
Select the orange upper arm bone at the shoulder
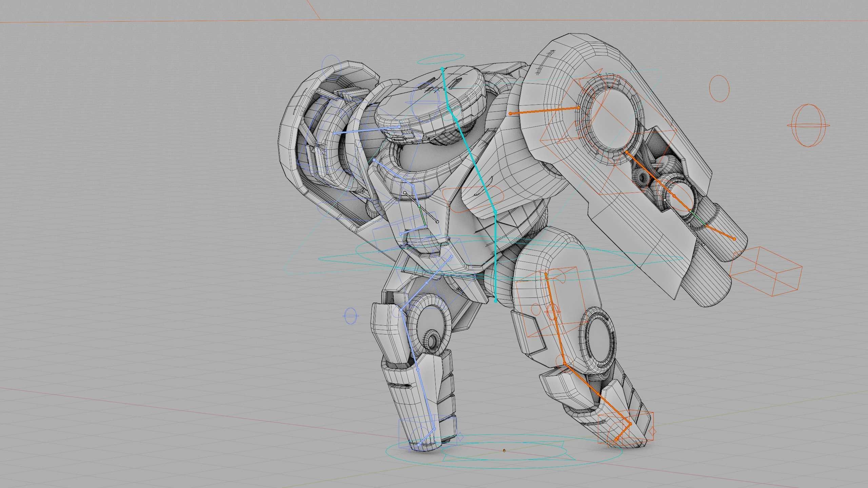coord(545,110)
